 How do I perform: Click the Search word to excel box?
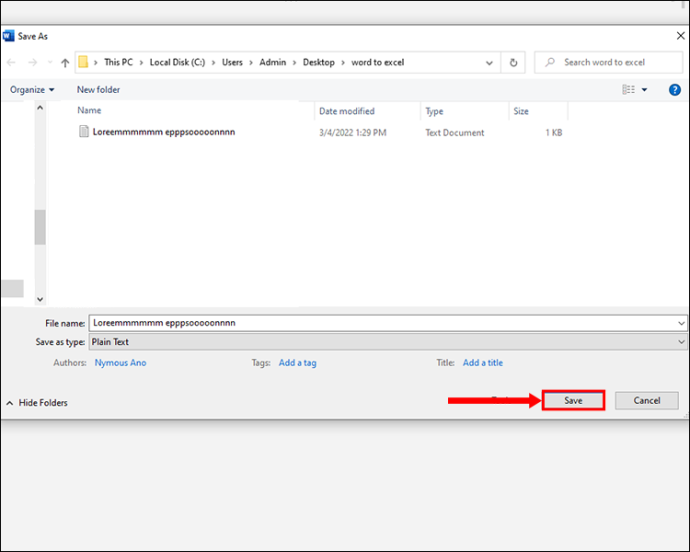[x=609, y=63]
